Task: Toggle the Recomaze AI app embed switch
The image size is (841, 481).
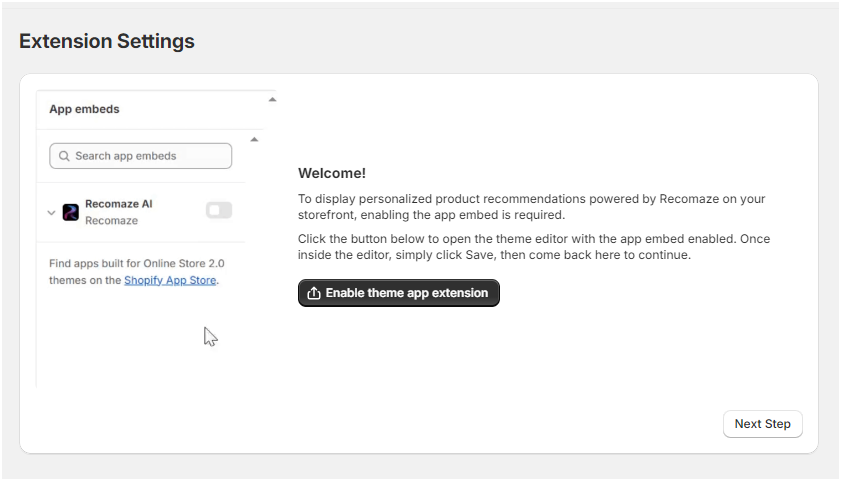Action: [218, 210]
